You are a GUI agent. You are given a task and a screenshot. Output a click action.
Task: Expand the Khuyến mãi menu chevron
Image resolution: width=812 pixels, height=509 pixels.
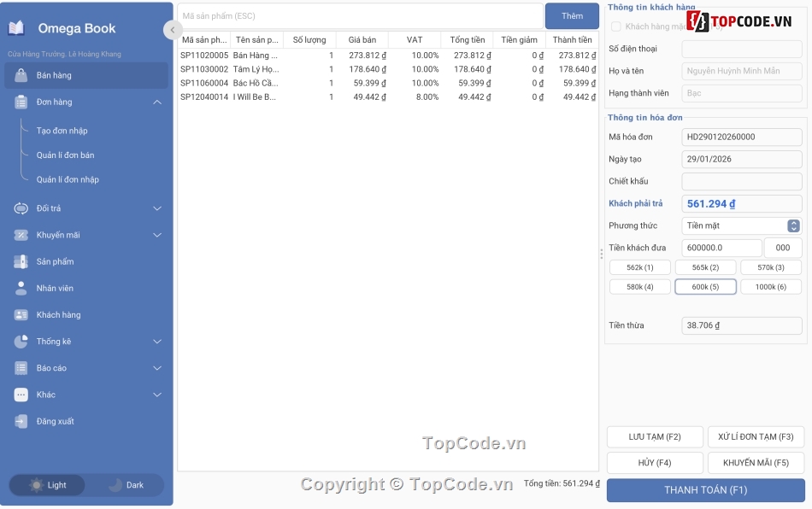point(157,236)
